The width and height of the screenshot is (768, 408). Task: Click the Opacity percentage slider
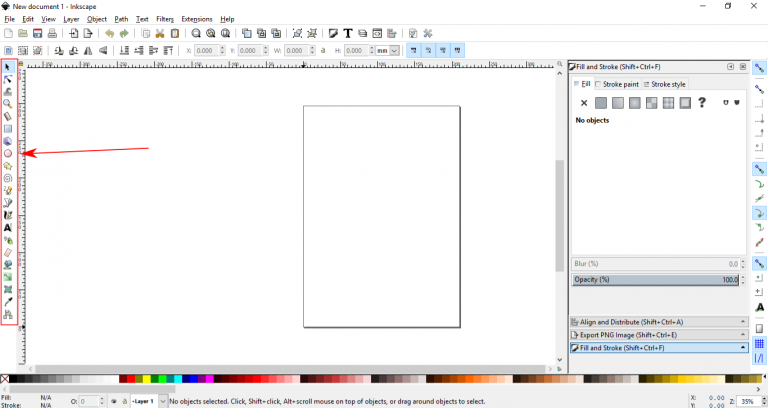point(656,280)
